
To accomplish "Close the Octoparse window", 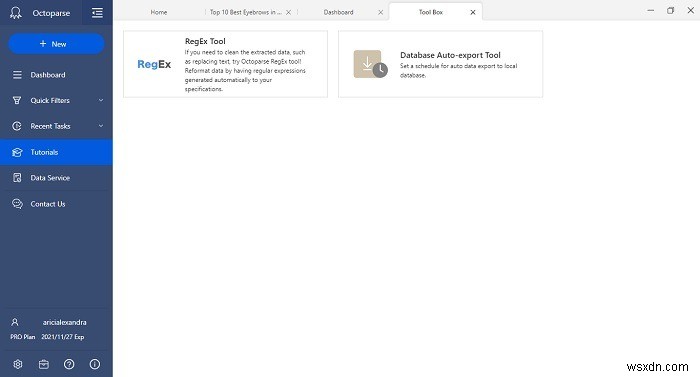I will point(690,10).
